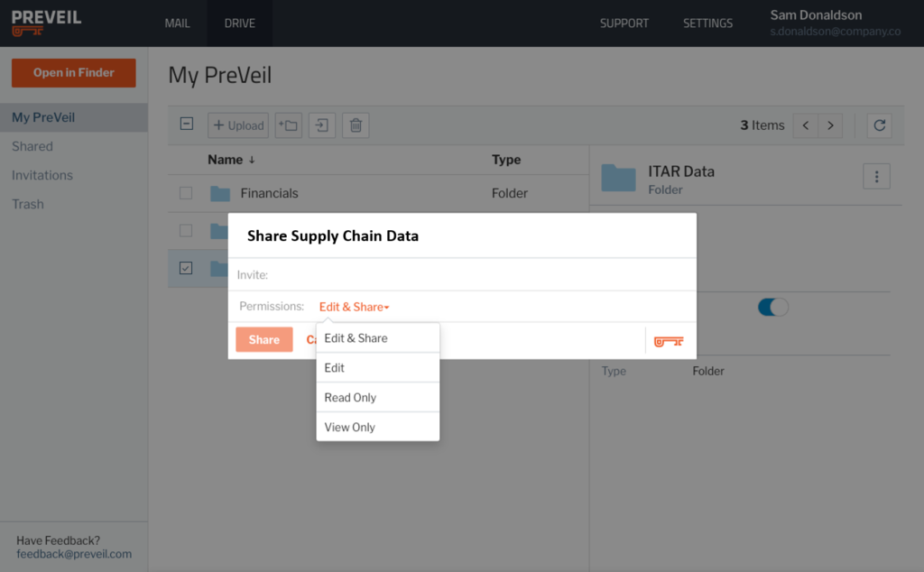The image size is (924, 572).
Task: Click the Invite input field
Action: click(x=462, y=275)
